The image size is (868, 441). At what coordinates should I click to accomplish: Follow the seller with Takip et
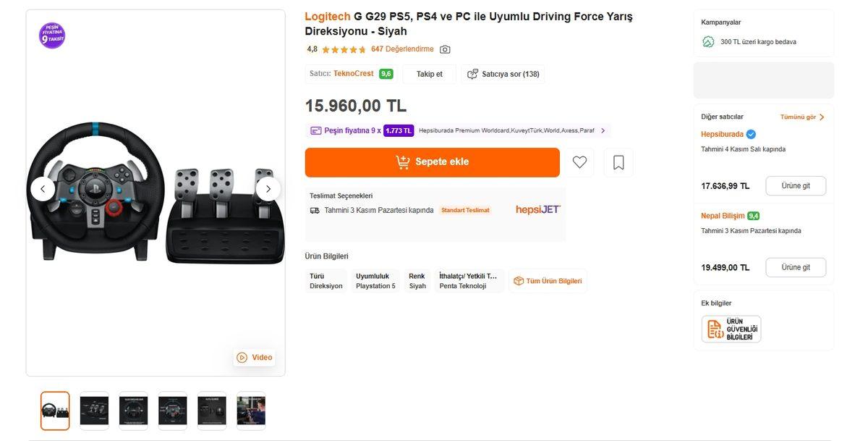429,74
